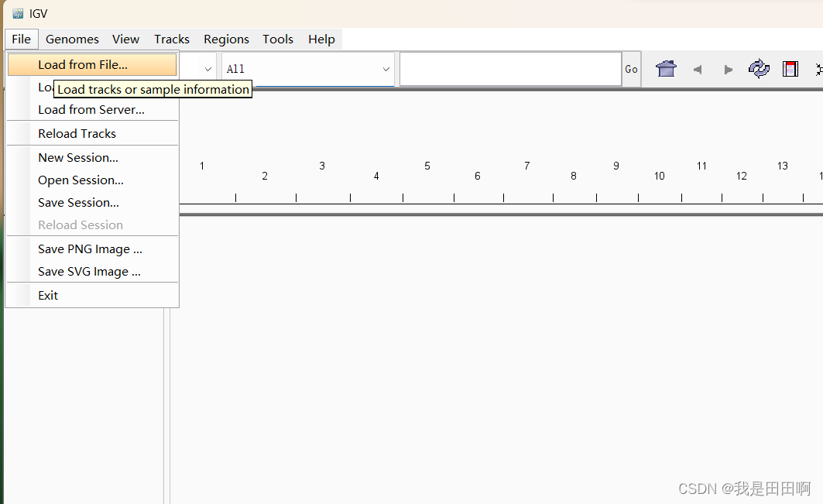This screenshot has height=504, width=823.
Task: Go forward with the right arrow icon
Action: 728,70
